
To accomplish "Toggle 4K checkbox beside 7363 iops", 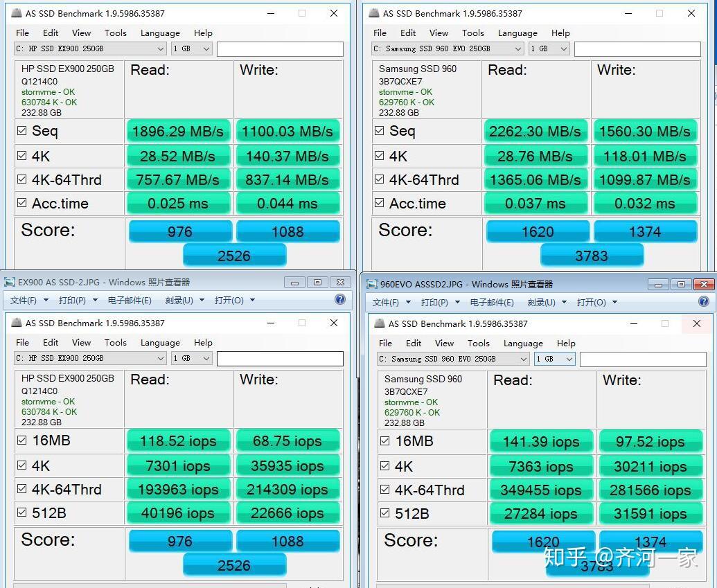I will 384,466.
